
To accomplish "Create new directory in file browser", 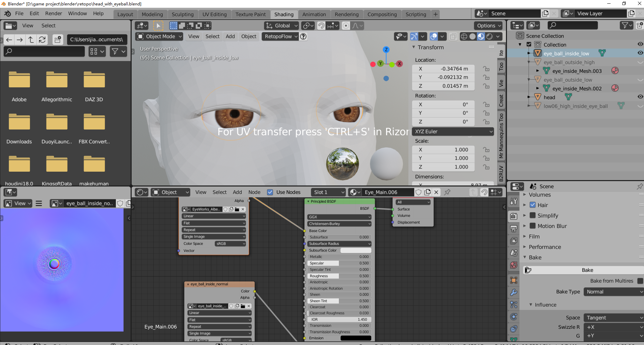I will point(58,40).
